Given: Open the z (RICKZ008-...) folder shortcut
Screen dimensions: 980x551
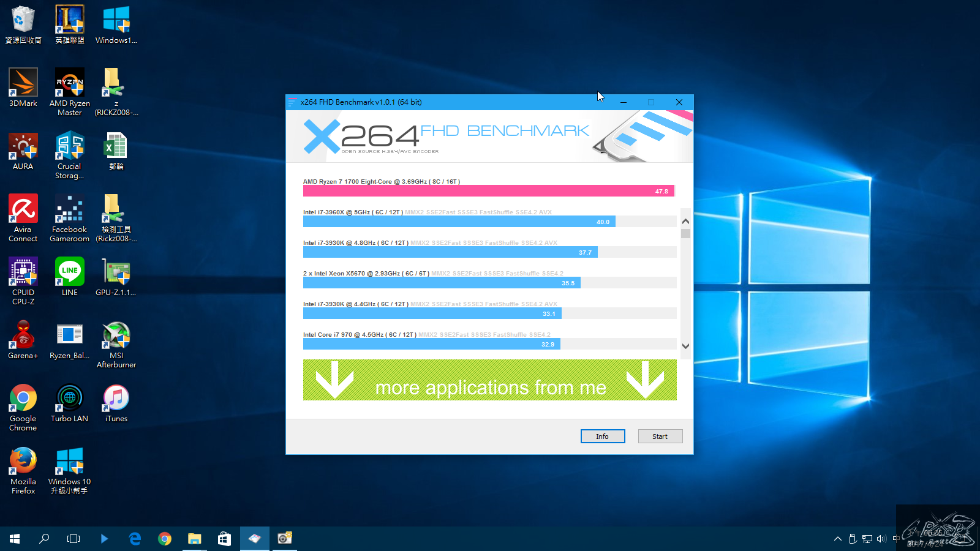Looking at the screenshot, I should point(116,92).
